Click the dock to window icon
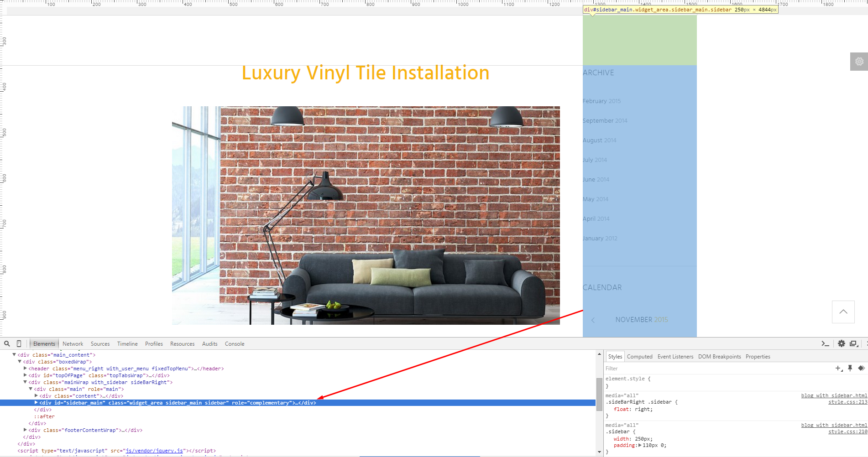Screen dimensions: 868x457 pyautogui.click(x=853, y=344)
